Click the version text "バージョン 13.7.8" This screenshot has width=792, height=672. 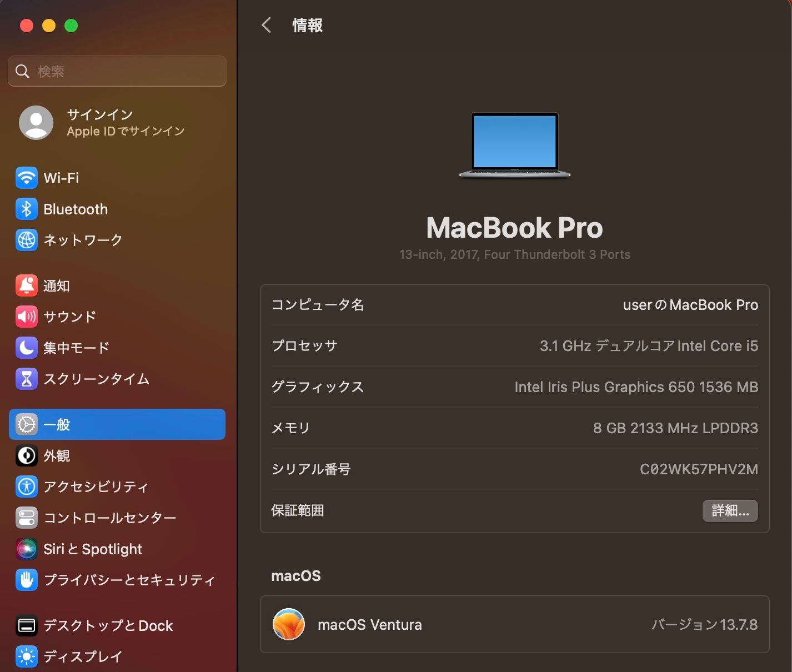704,625
